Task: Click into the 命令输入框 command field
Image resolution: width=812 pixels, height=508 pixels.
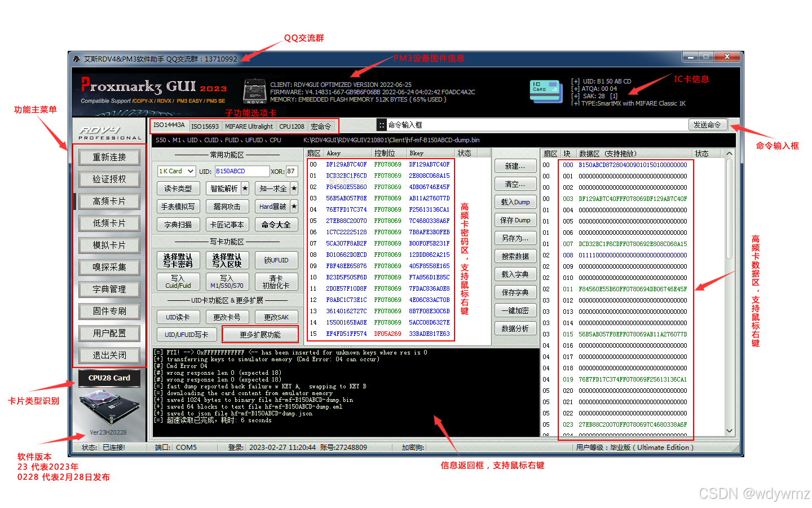Action: click(536, 125)
